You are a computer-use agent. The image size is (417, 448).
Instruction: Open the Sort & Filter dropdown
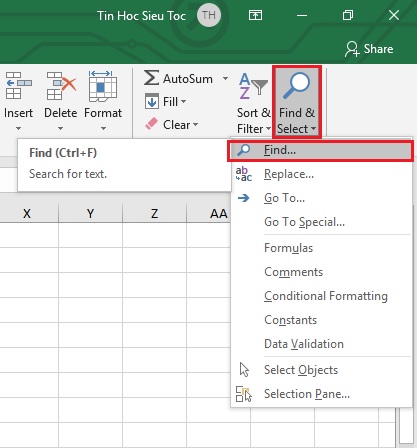coord(268,129)
